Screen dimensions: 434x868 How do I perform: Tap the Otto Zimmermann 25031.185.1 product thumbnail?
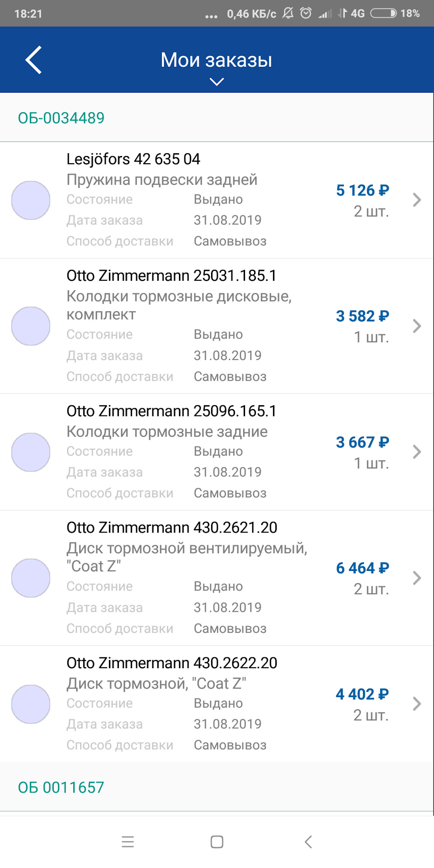(31, 326)
